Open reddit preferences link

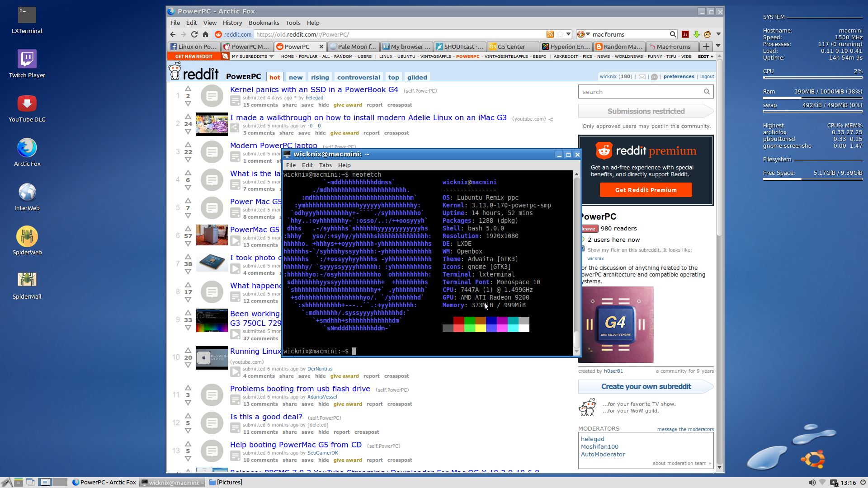(x=679, y=76)
